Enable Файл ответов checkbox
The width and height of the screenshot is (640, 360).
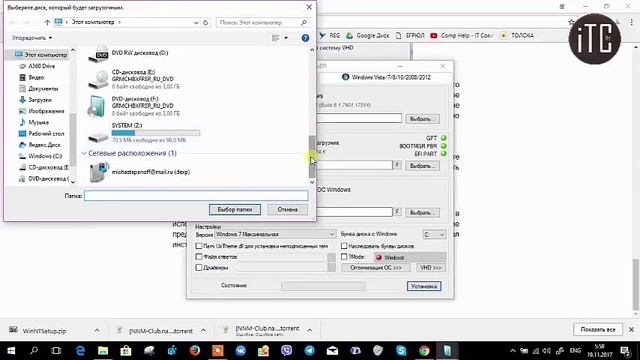(x=199, y=257)
